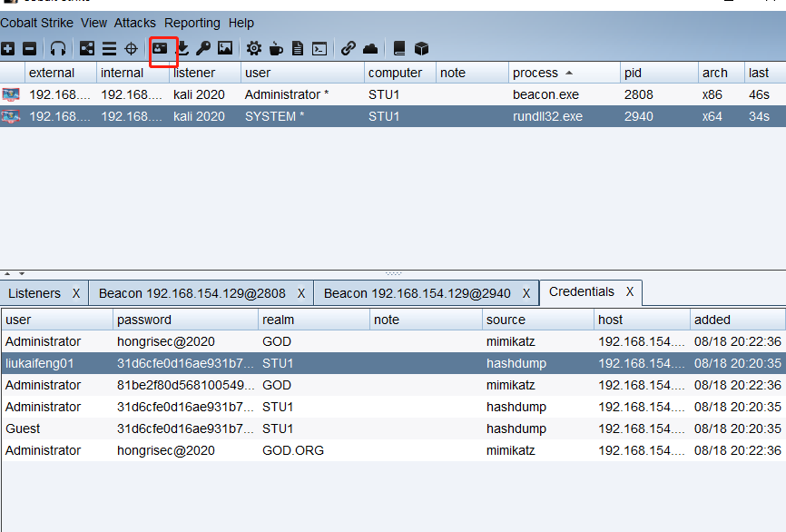786x532 pixels.
Task: Open About cube icon
Action: click(421, 49)
